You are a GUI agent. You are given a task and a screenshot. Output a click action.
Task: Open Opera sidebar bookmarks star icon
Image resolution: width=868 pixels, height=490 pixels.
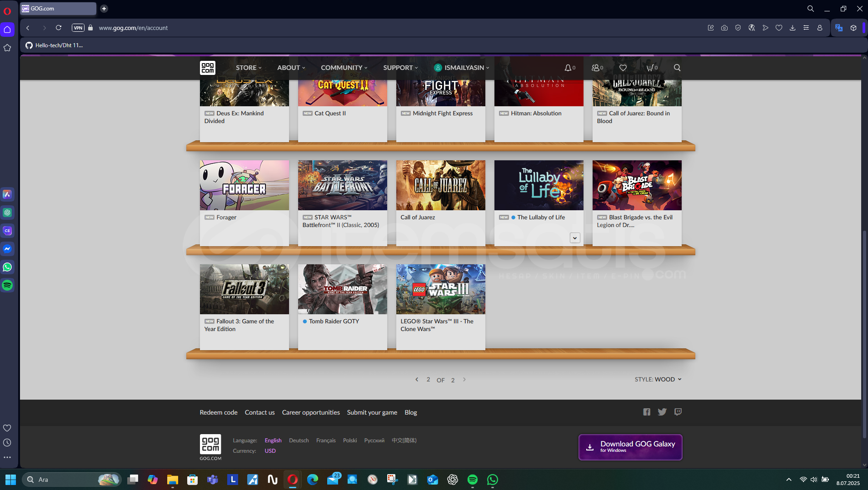pos(7,48)
